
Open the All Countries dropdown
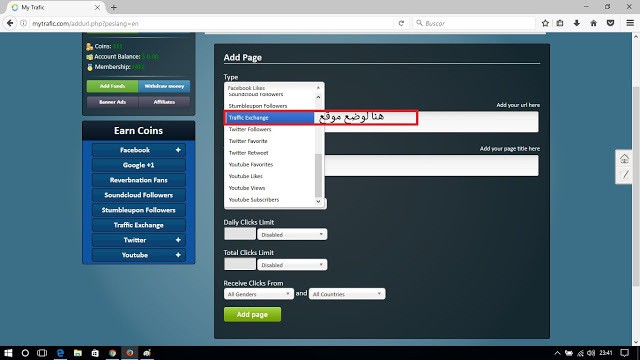coord(347,294)
